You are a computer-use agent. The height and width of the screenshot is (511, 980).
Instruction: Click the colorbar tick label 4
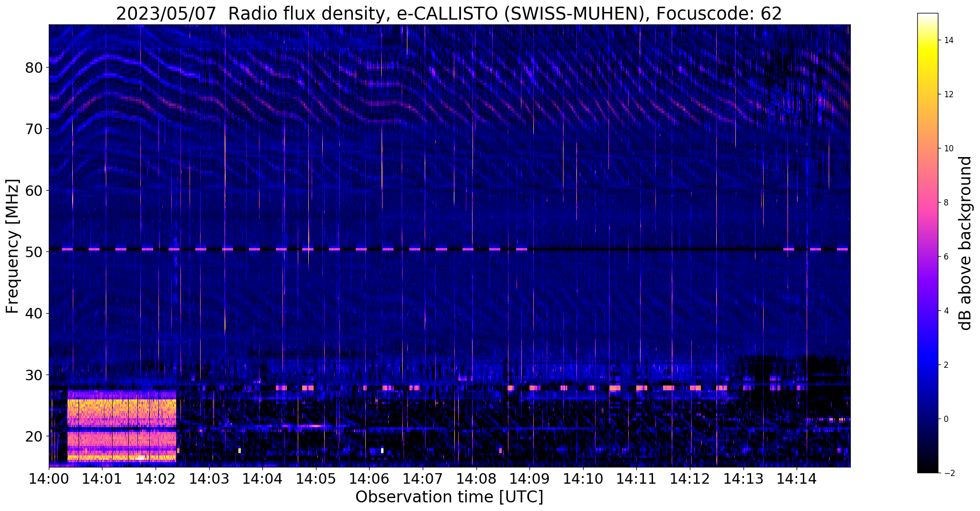[x=946, y=311]
